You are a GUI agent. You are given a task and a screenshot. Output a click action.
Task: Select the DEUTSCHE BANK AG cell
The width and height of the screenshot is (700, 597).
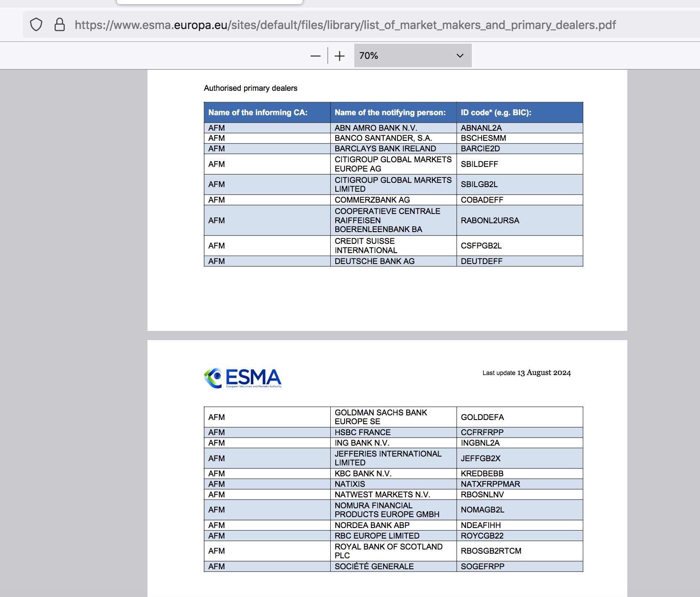393,261
